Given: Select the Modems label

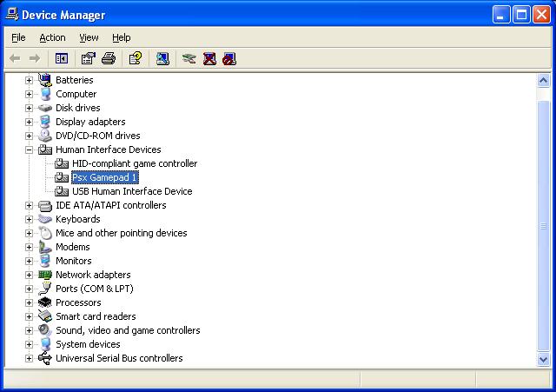Looking at the screenshot, I should pos(73,247).
